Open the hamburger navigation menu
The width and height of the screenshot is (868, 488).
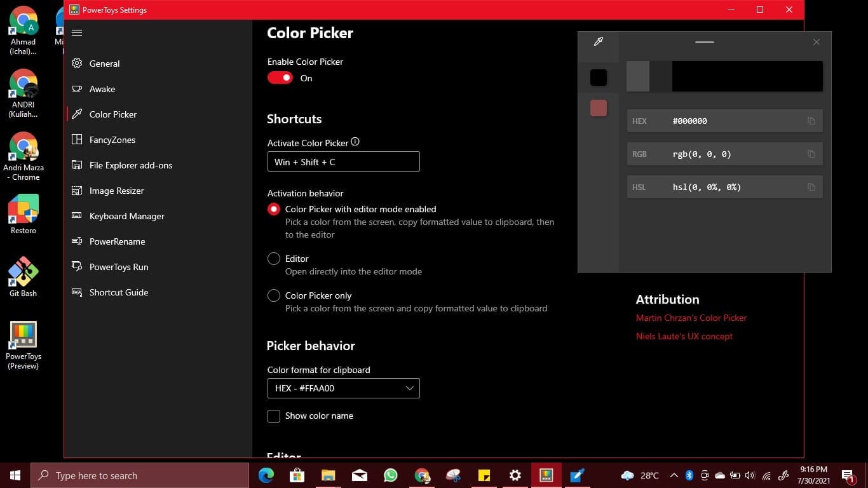[77, 33]
